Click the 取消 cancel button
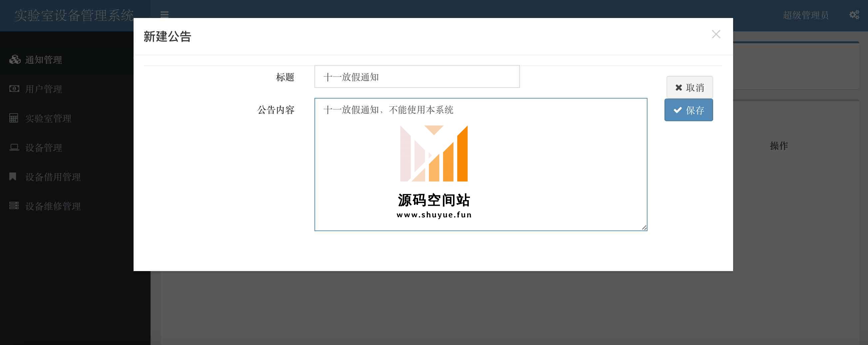The height and width of the screenshot is (345, 868). [689, 87]
